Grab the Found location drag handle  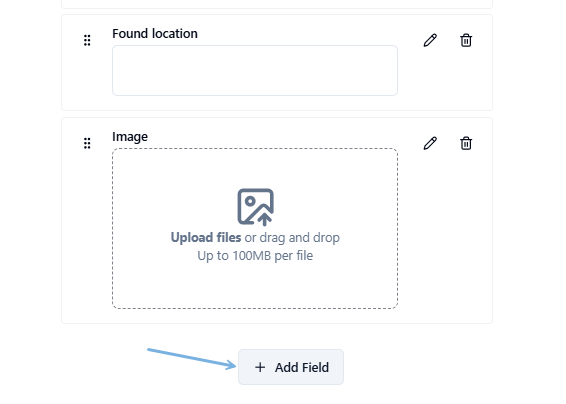click(x=87, y=40)
